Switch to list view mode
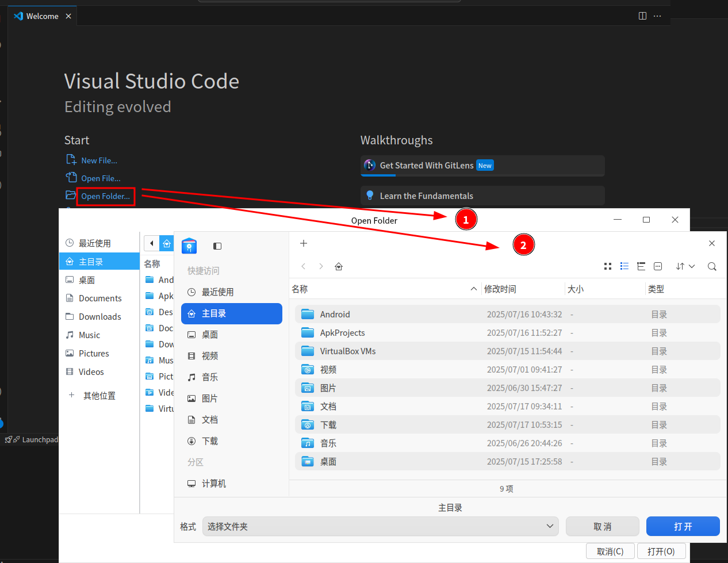 pos(624,266)
